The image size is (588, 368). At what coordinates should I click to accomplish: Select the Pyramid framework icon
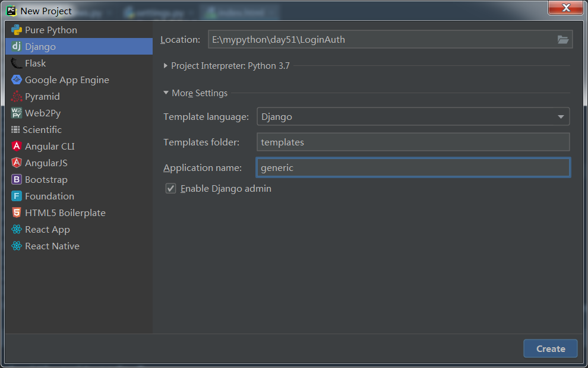[x=17, y=97]
